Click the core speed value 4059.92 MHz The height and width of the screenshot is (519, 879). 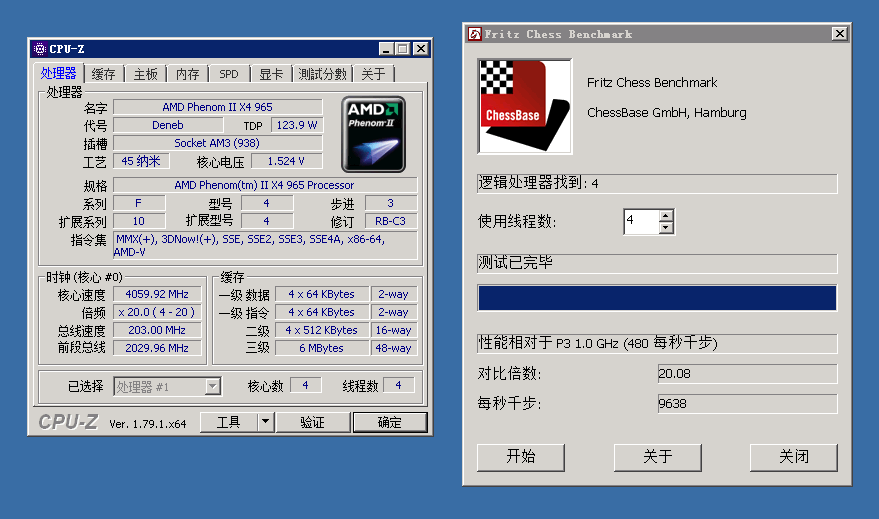click(x=157, y=294)
